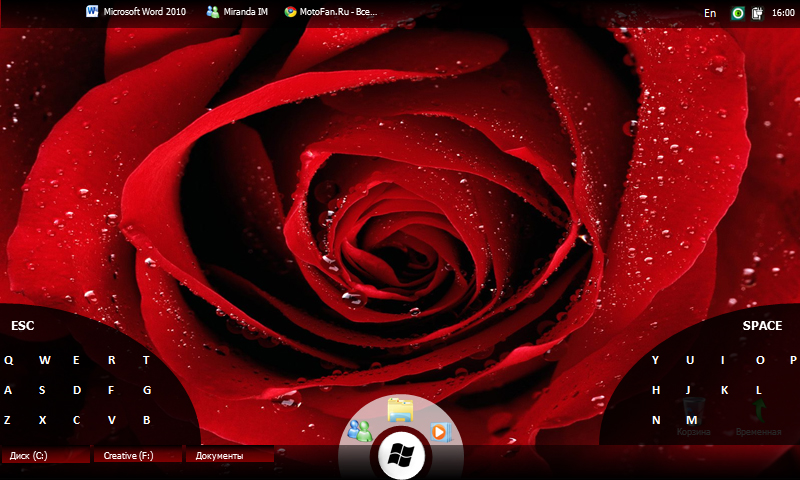
Task: Open the Creative (F:) drive shortcut
Action: click(x=138, y=456)
